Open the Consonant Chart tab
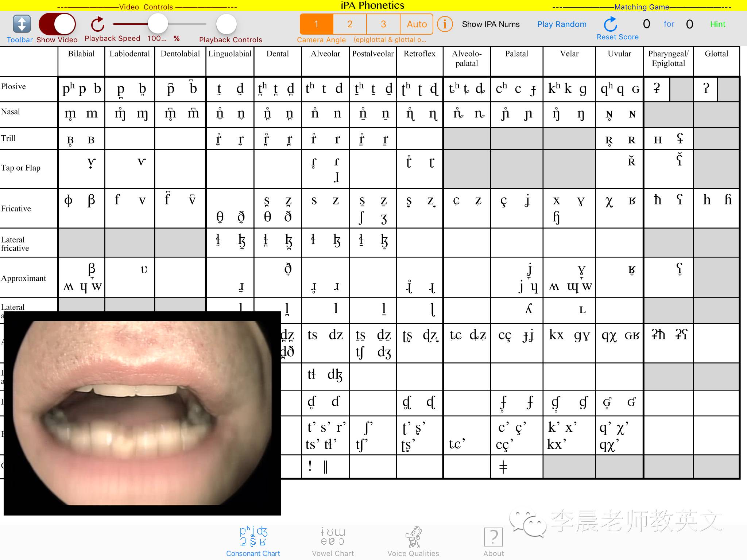 (253, 541)
